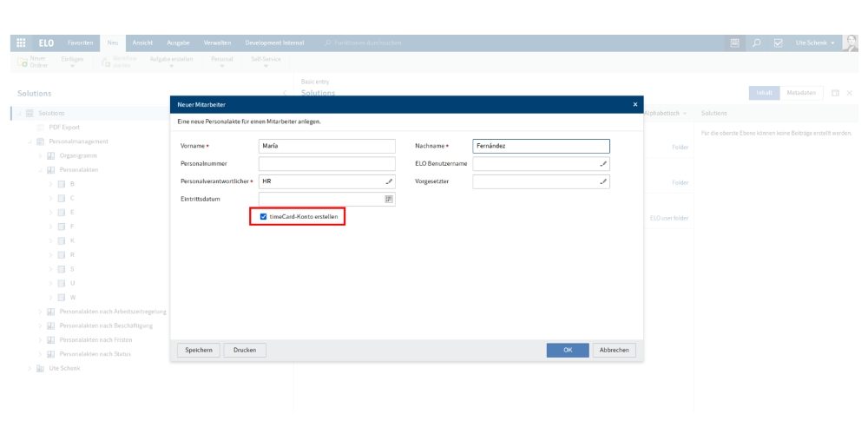This screenshot has width=868, height=447.
Task: Expand the Ute Schenk tree node
Action: pos(30,368)
